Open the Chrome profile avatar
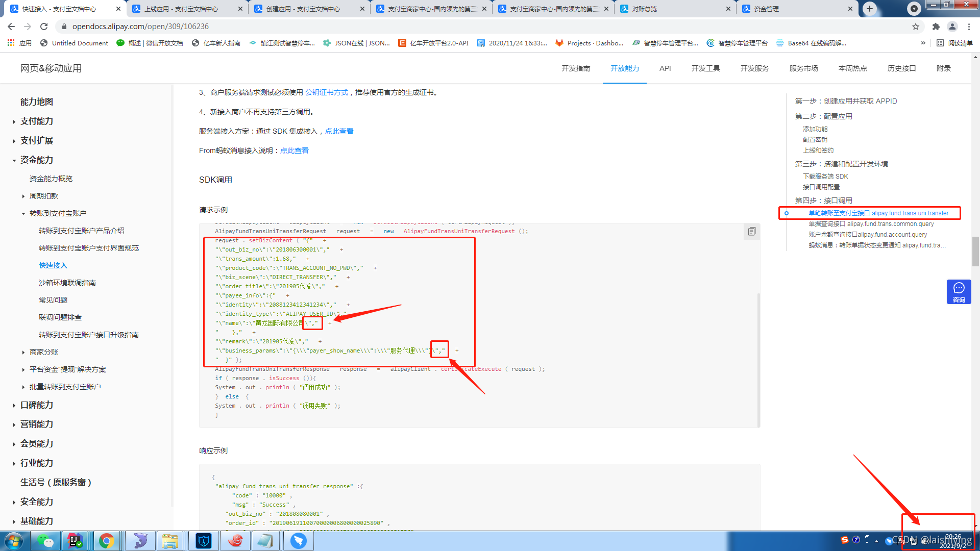980x551 pixels. tap(952, 27)
